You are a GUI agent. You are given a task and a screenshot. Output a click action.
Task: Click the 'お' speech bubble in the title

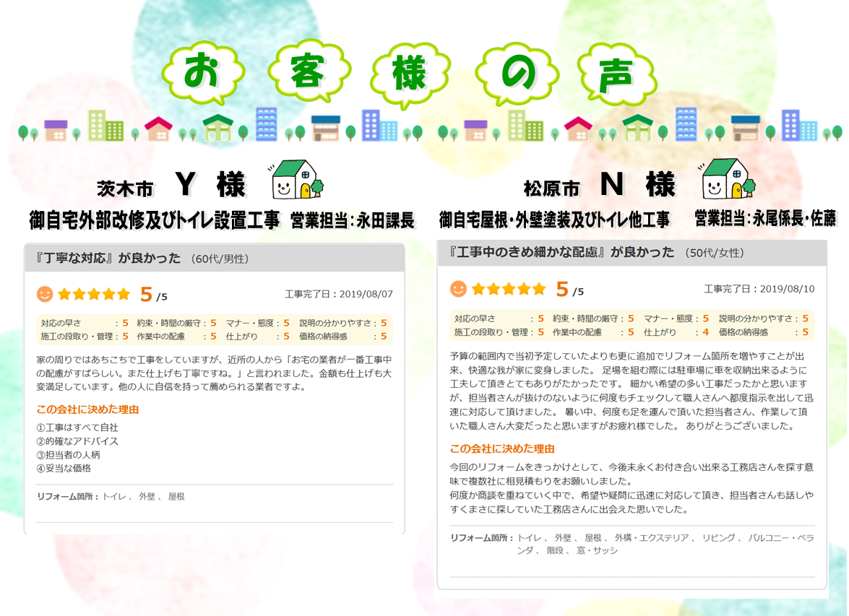(203, 72)
